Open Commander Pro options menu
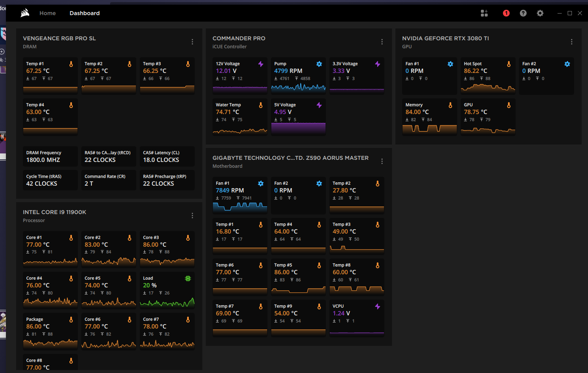The width and height of the screenshot is (588, 373). pos(382,42)
